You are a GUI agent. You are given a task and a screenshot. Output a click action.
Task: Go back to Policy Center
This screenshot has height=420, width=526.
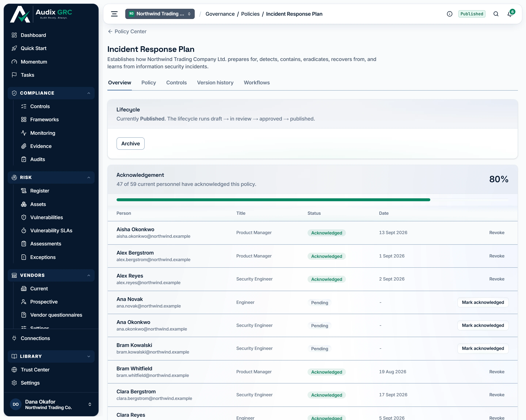click(x=127, y=31)
